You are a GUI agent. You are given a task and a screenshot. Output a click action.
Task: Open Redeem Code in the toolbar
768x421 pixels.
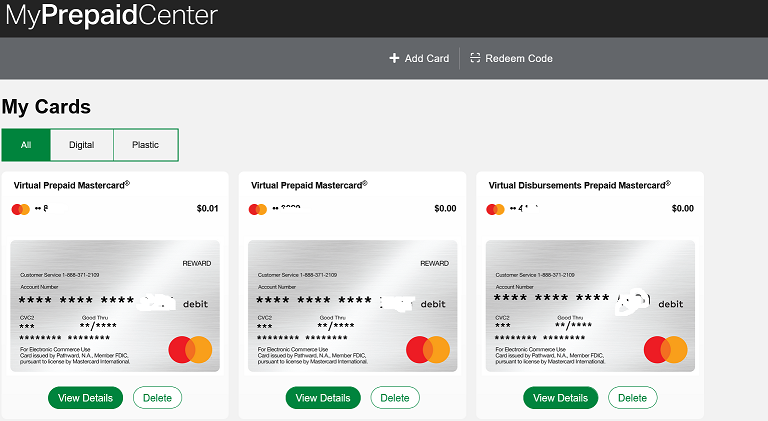(511, 58)
